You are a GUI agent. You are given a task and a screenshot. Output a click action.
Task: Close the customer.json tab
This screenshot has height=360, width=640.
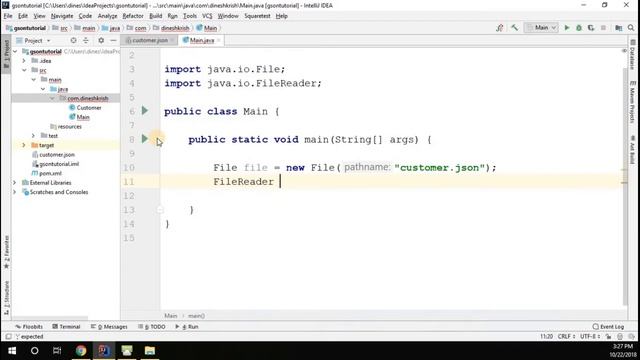(x=173, y=40)
